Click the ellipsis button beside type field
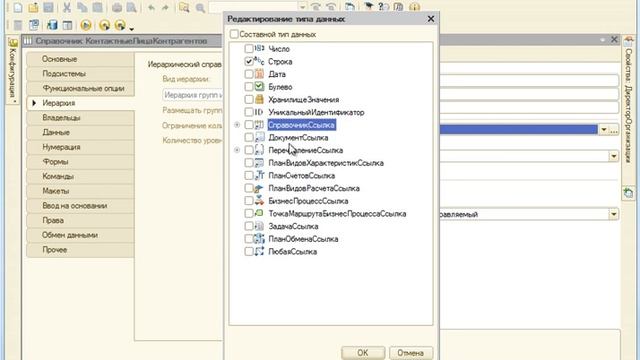The width and height of the screenshot is (640, 360). click(x=614, y=130)
